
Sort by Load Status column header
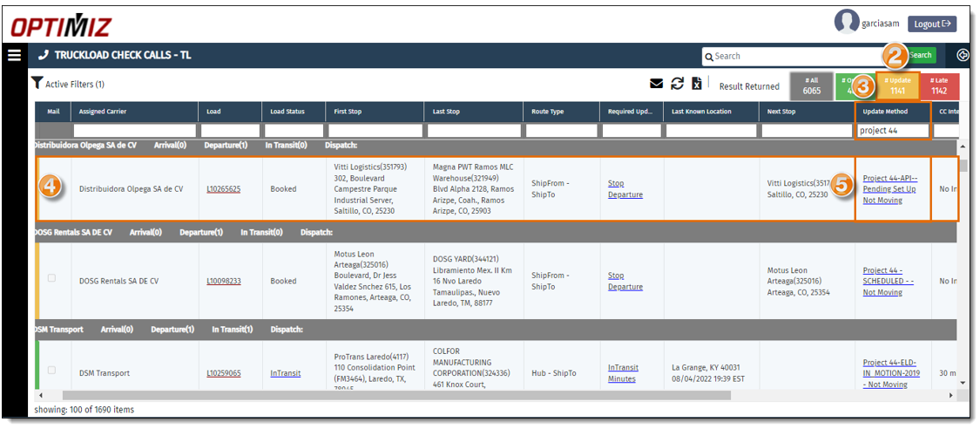(287, 112)
